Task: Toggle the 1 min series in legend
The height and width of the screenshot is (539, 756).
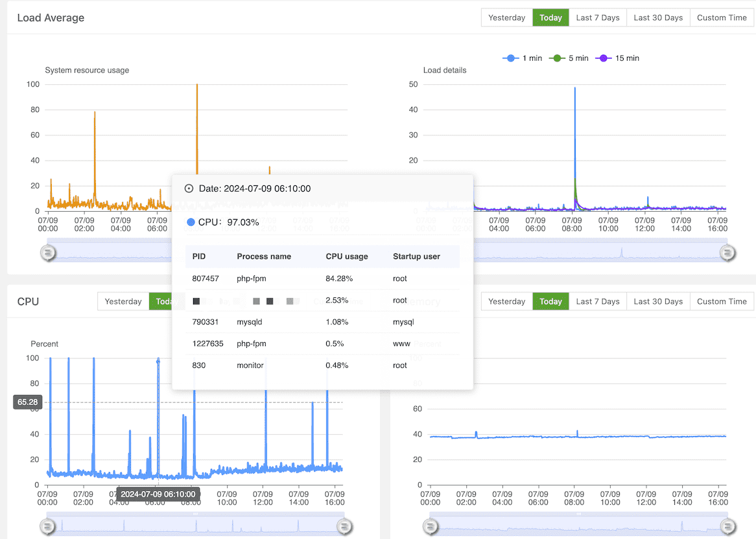Action: (523, 58)
